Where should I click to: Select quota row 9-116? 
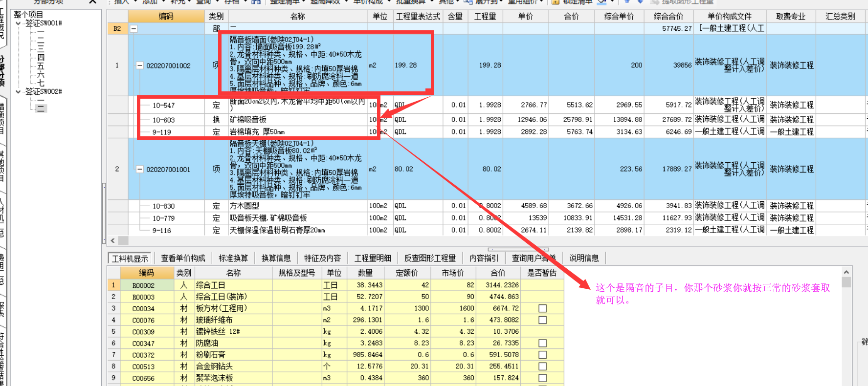pos(161,231)
